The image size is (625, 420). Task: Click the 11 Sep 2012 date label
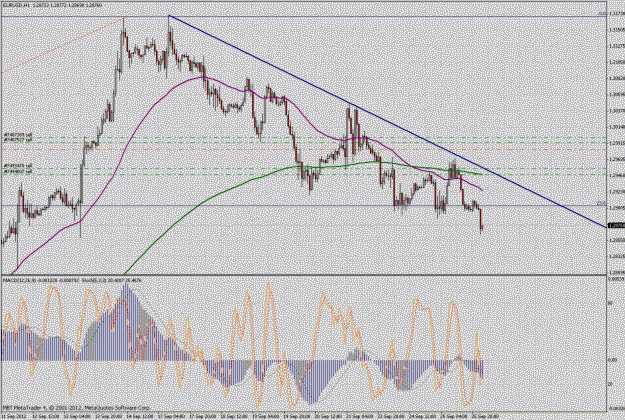coord(14,416)
